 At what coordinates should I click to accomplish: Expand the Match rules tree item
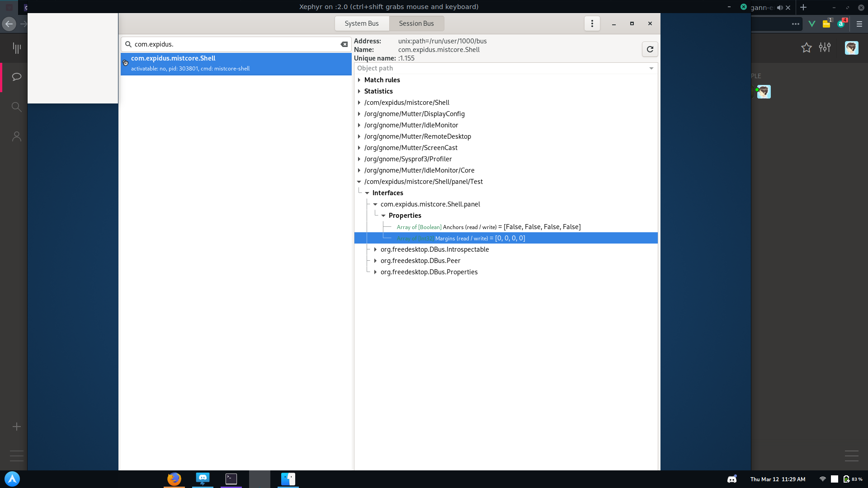359,80
